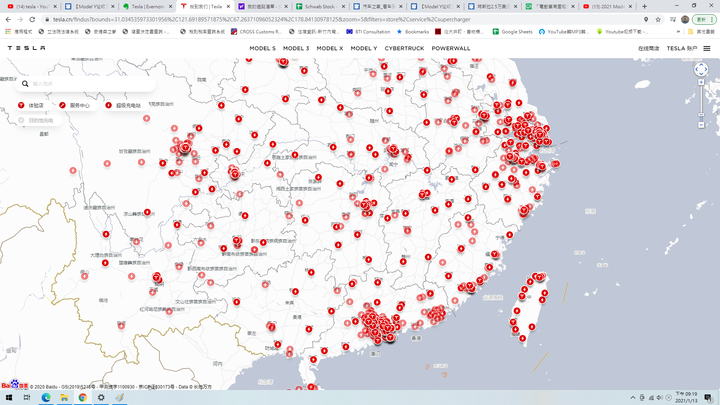Open the Chrome profile avatar
Screen dimensions: 720x405
685,19
